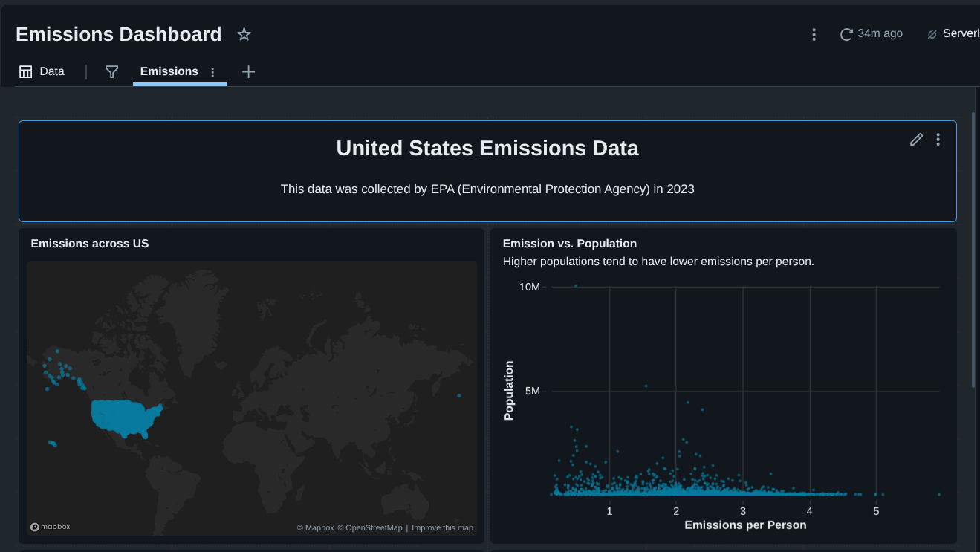Refresh the dashboard via the circular arrow
The width and height of the screenshot is (980, 552).
(846, 34)
